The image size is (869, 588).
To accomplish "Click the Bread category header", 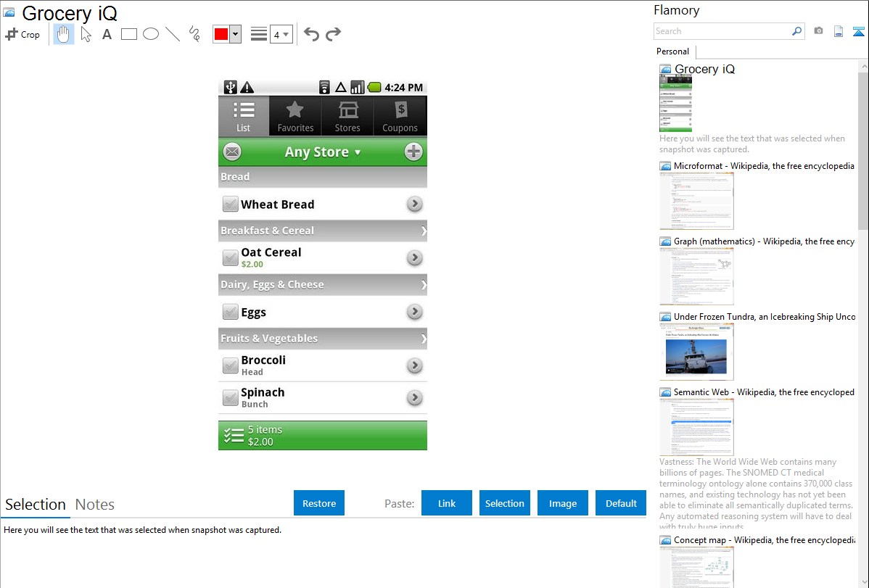I will (x=323, y=177).
